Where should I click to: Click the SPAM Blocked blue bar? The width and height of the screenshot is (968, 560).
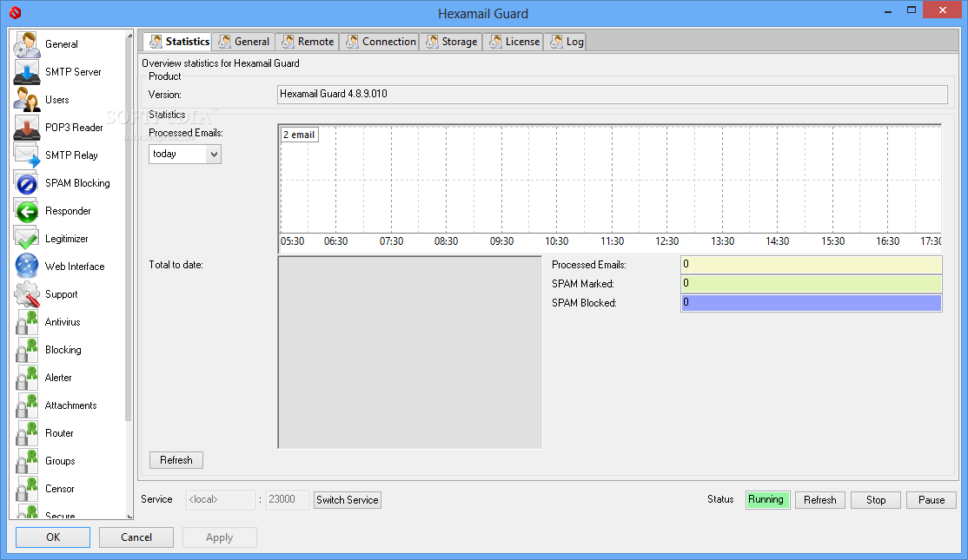(x=812, y=303)
